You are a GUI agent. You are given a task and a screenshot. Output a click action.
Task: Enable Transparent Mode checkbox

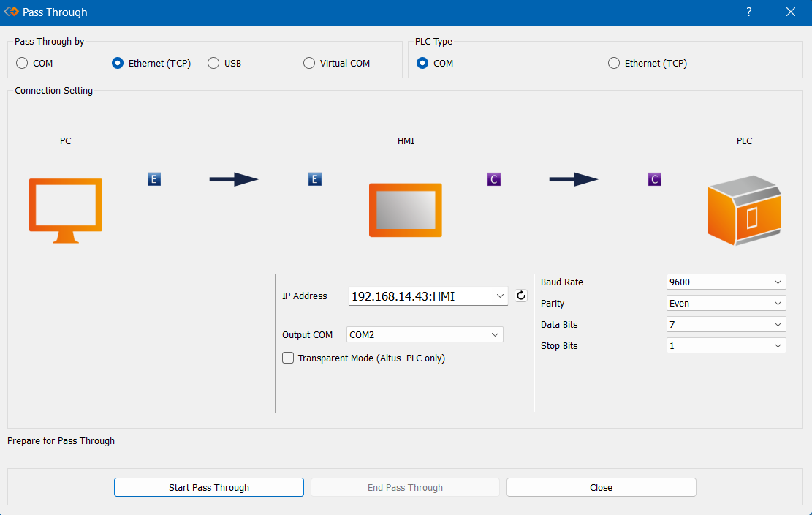[x=289, y=358]
